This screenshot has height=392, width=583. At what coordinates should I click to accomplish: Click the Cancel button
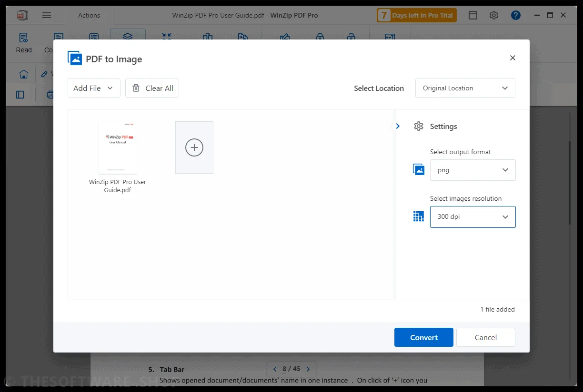(x=486, y=337)
